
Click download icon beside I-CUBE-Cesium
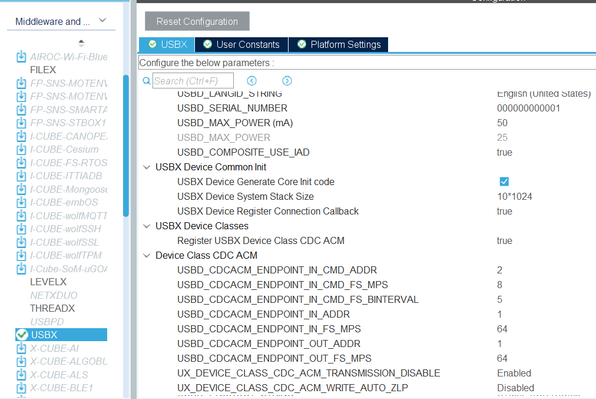pyautogui.click(x=21, y=149)
